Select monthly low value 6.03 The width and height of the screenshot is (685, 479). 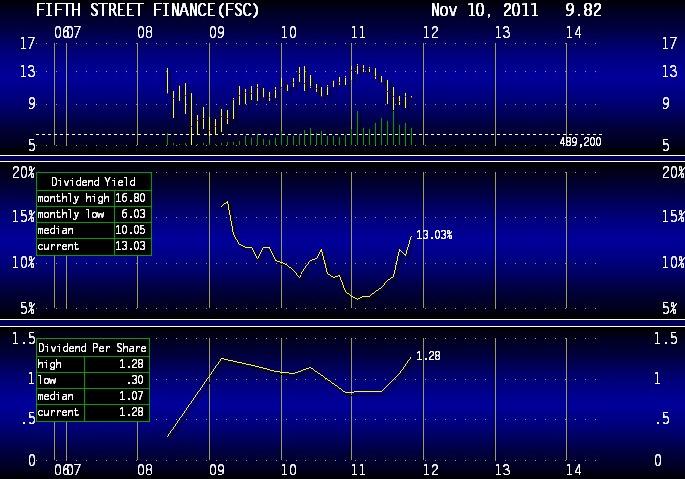coord(133,214)
